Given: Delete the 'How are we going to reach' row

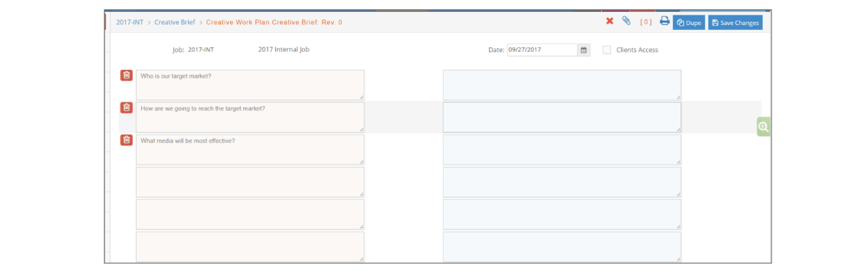Looking at the screenshot, I should pyautogui.click(x=126, y=107).
